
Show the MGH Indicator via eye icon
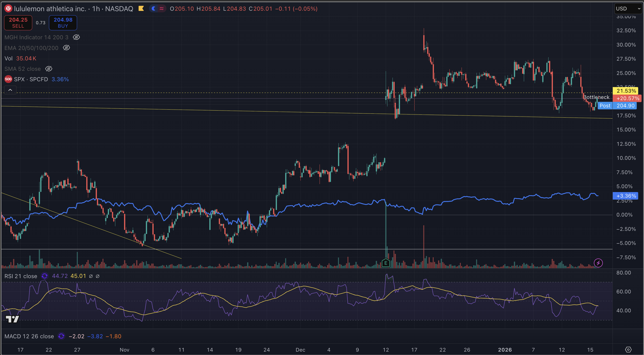tap(76, 37)
